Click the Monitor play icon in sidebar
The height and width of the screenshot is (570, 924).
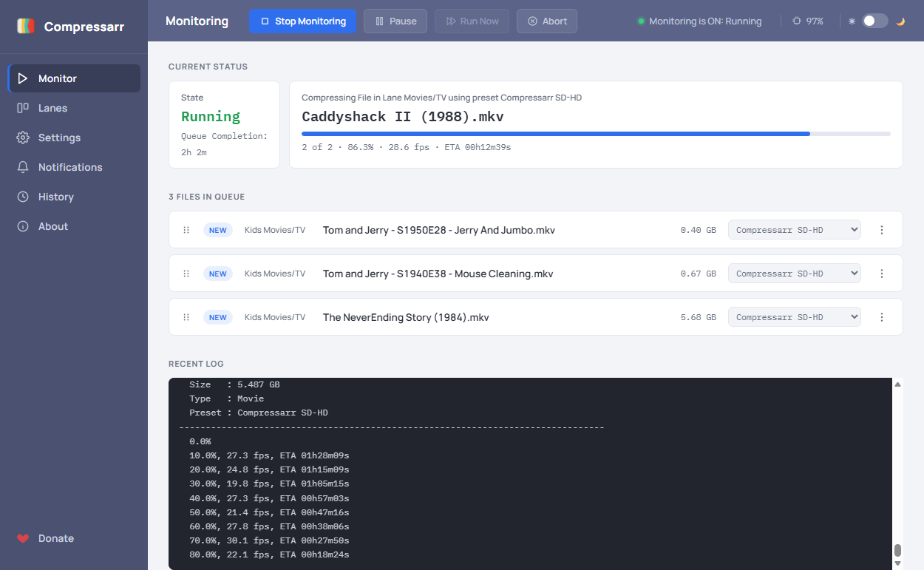(x=23, y=78)
